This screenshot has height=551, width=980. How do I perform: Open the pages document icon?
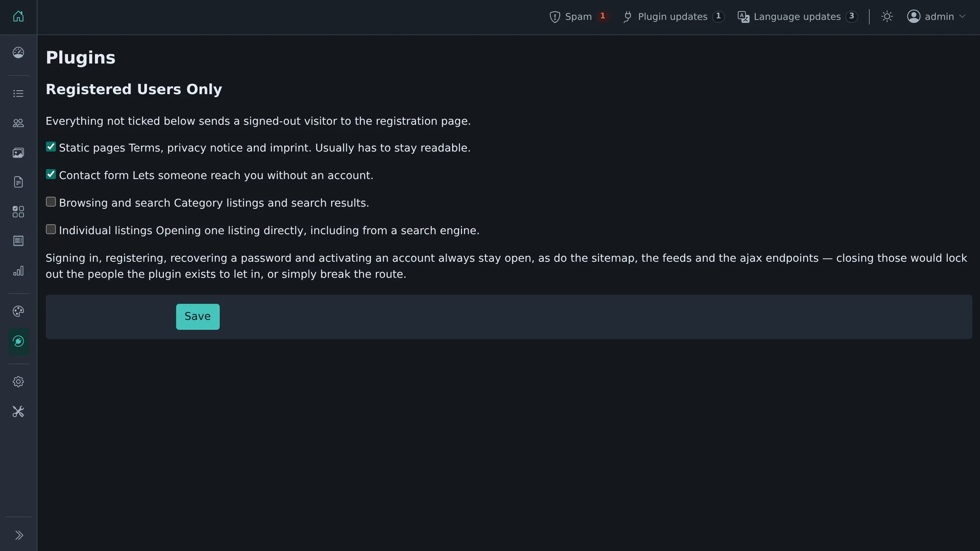click(18, 182)
